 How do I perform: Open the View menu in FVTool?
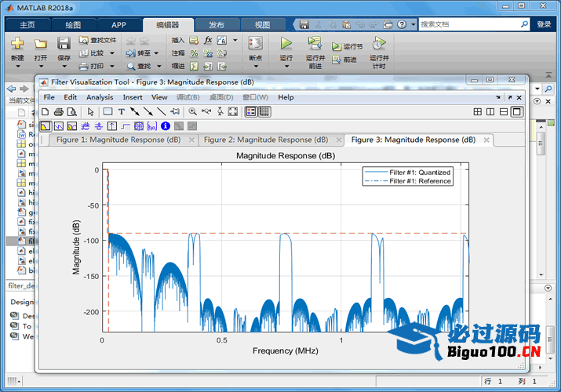point(159,97)
